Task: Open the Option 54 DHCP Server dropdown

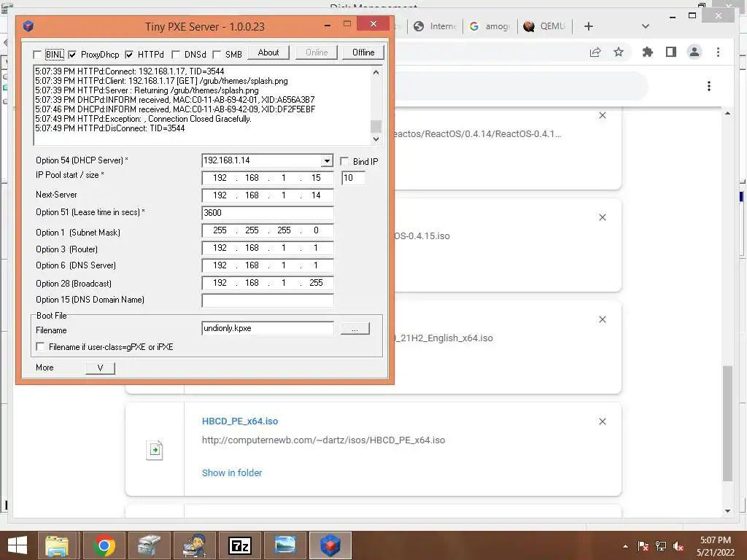Action: (327, 161)
